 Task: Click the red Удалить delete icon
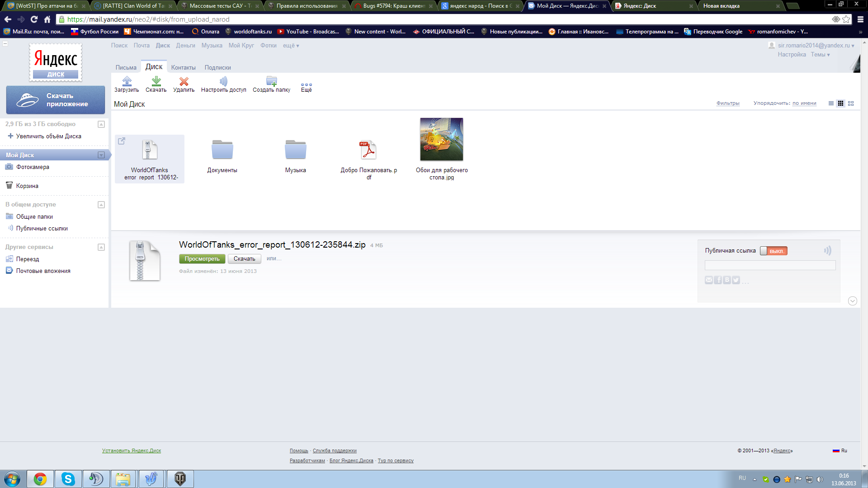tap(184, 81)
